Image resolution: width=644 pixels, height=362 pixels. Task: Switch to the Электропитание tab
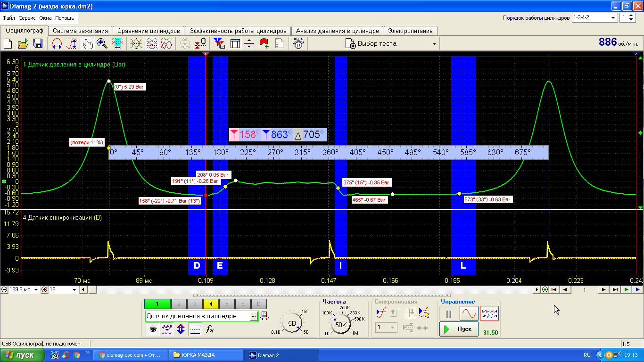click(x=410, y=31)
